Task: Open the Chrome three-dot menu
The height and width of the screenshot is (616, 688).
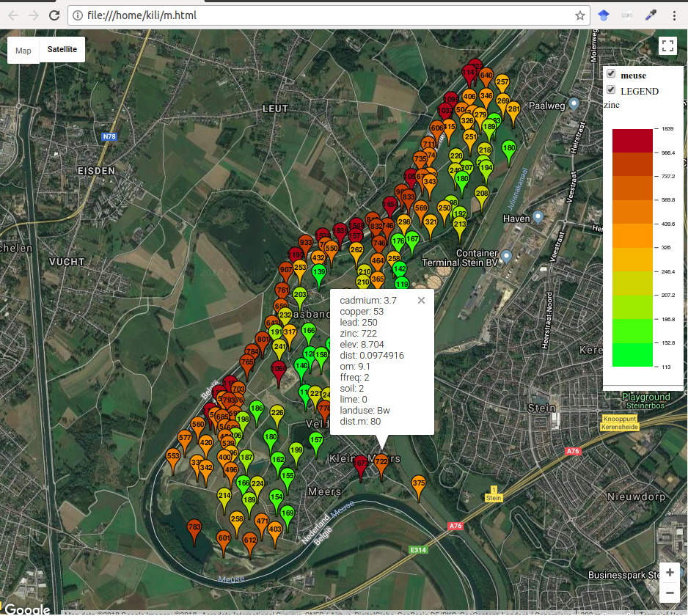Action: (x=674, y=15)
